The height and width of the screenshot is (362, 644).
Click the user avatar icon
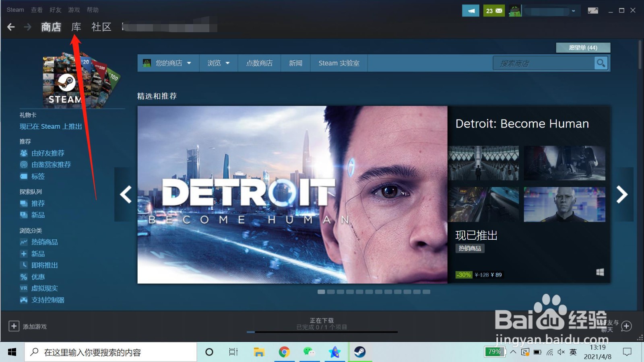(515, 11)
